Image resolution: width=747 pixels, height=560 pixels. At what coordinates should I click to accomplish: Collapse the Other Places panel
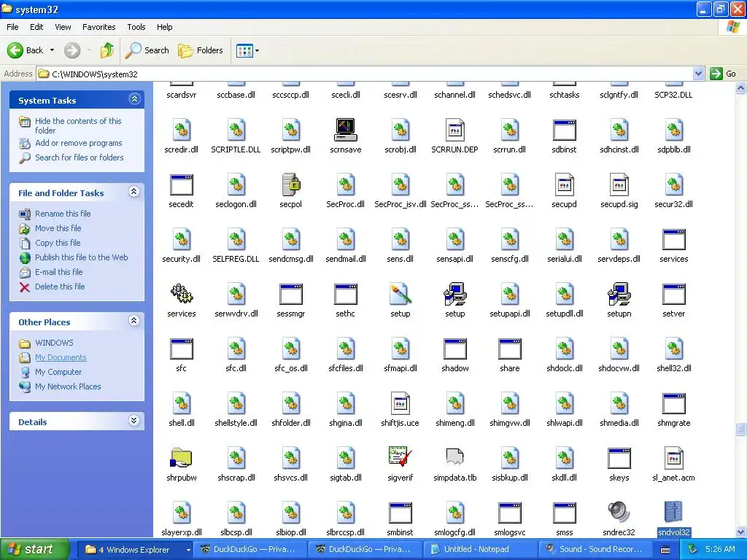tap(134, 321)
